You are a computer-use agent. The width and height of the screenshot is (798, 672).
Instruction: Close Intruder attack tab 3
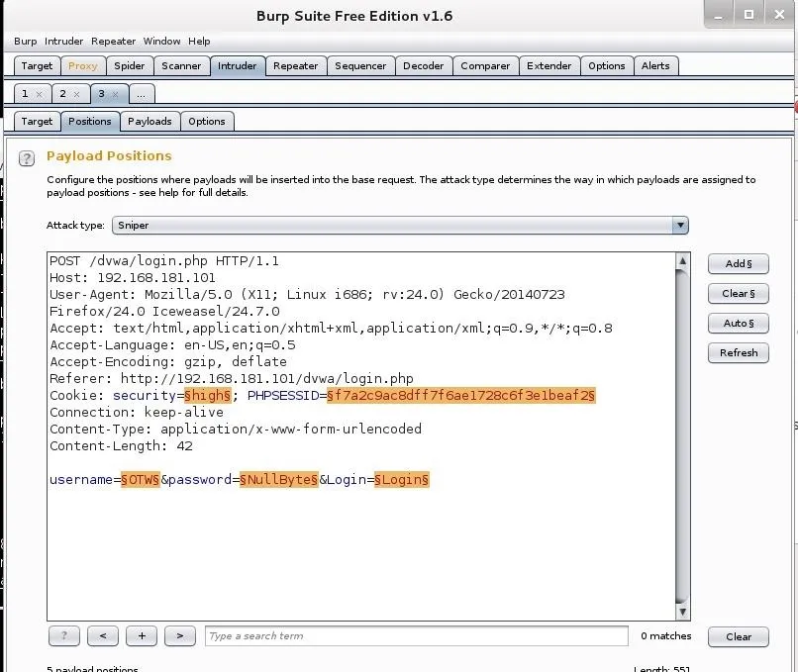point(116,94)
